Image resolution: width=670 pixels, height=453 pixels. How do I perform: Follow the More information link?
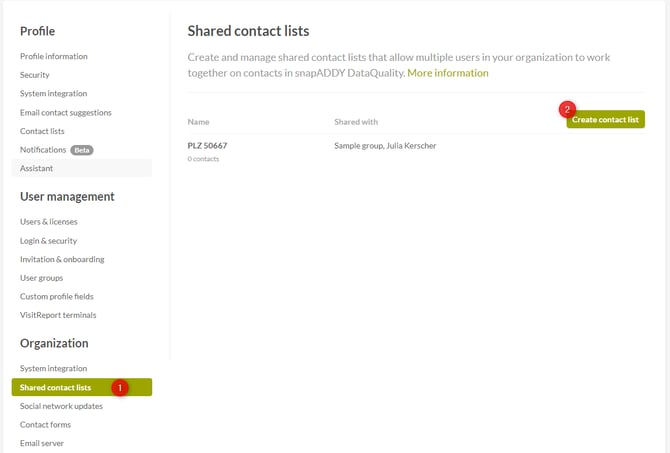click(x=448, y=73)
